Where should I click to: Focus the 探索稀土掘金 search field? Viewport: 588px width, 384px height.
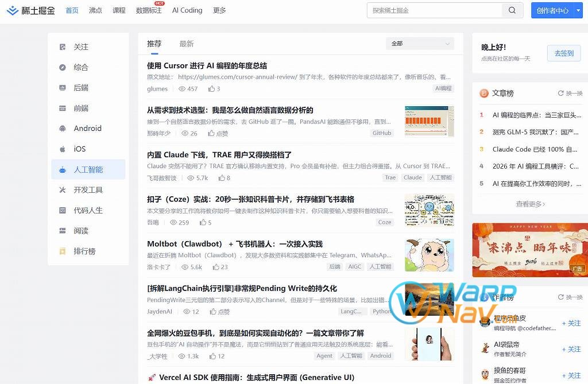pos(434,10)
